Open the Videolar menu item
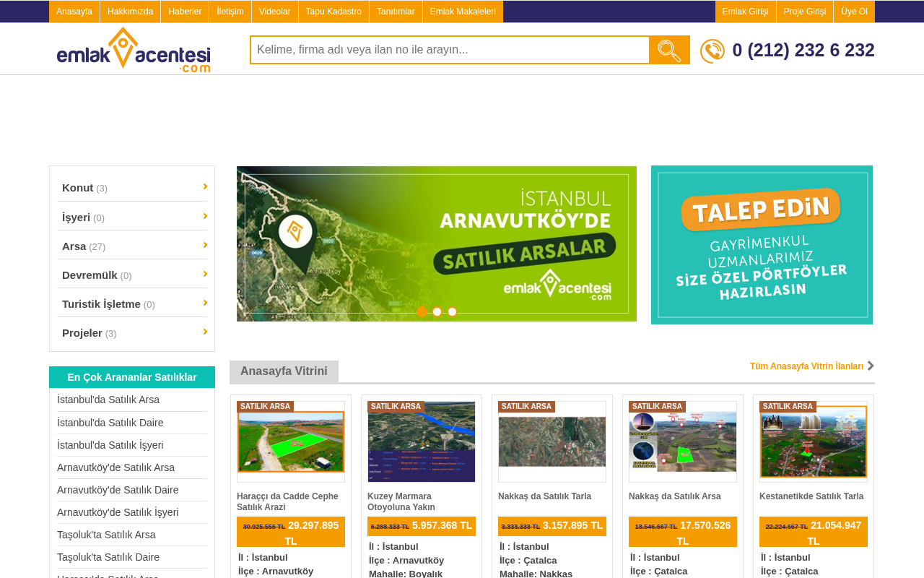Image resolution: width=924 pixels, height=578 pixels. pos(275,12)
